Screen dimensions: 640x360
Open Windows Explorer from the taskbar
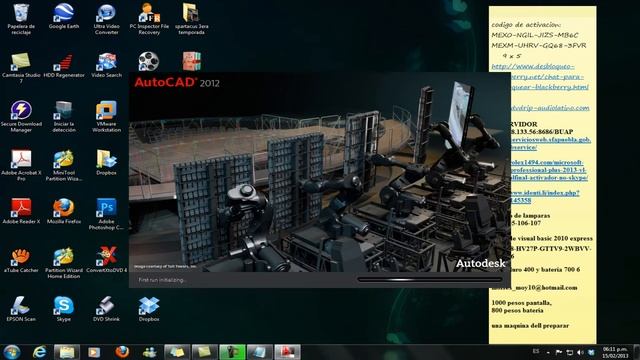point(67,352)
